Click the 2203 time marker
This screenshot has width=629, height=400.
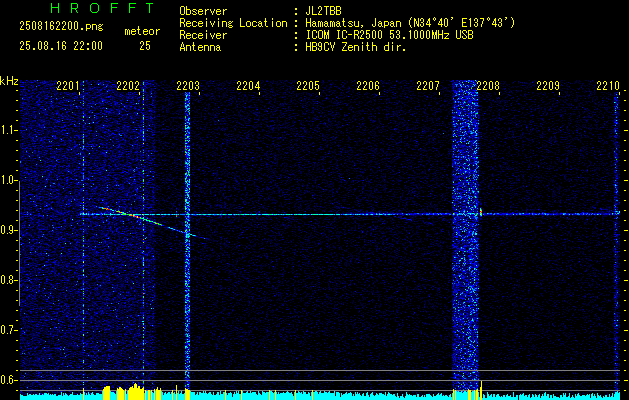click(188, 86)
